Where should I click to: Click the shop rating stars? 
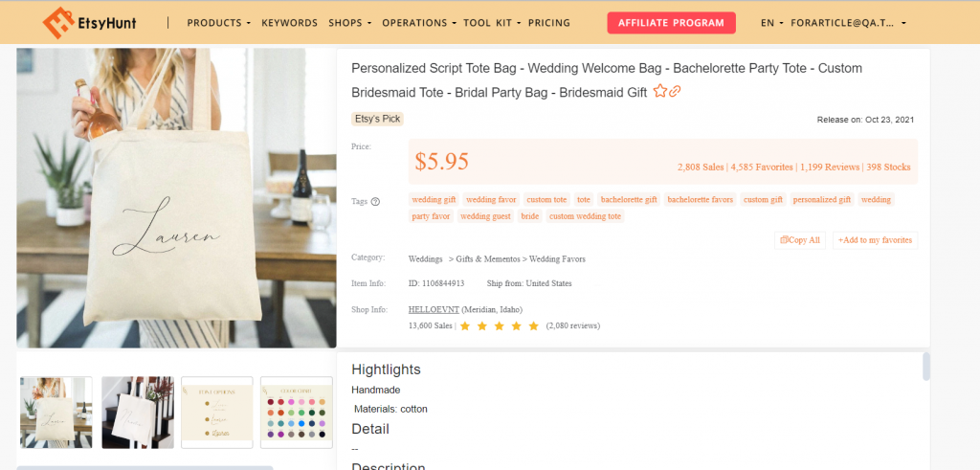coord(500,326)
